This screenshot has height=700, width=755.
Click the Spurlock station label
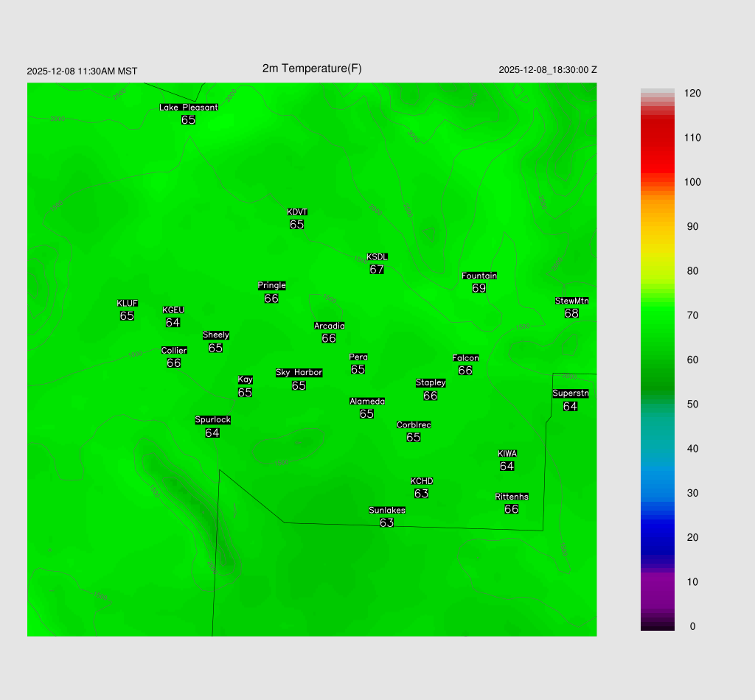(212, 420)
